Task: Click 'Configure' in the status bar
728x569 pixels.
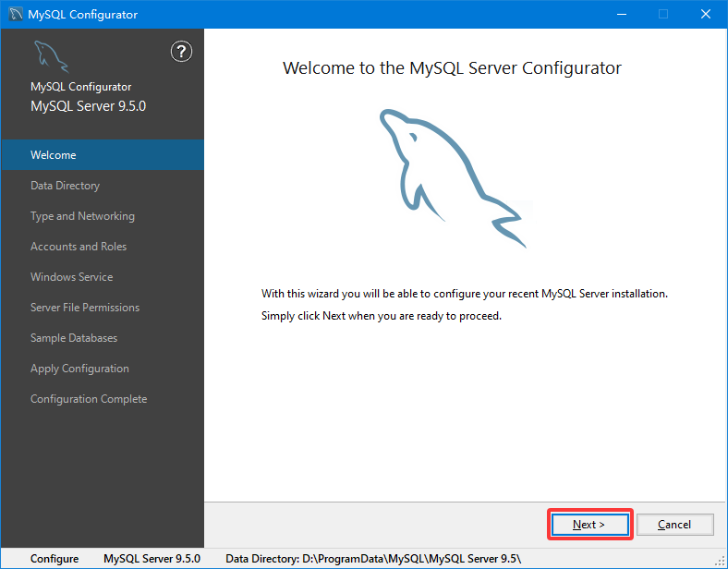Action: [x=55, y=559]
